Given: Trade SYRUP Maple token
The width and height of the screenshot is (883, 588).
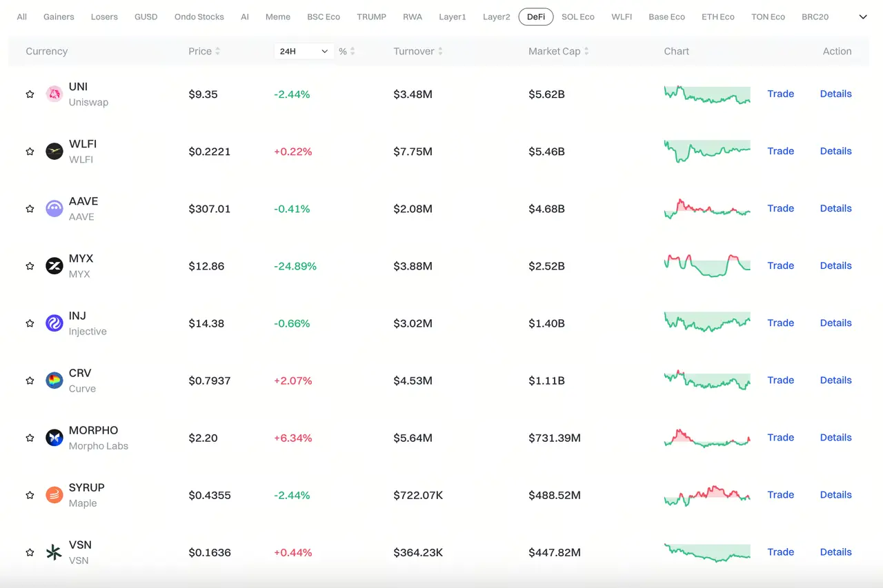Looking at the screenshot, I should click(781, 494).
